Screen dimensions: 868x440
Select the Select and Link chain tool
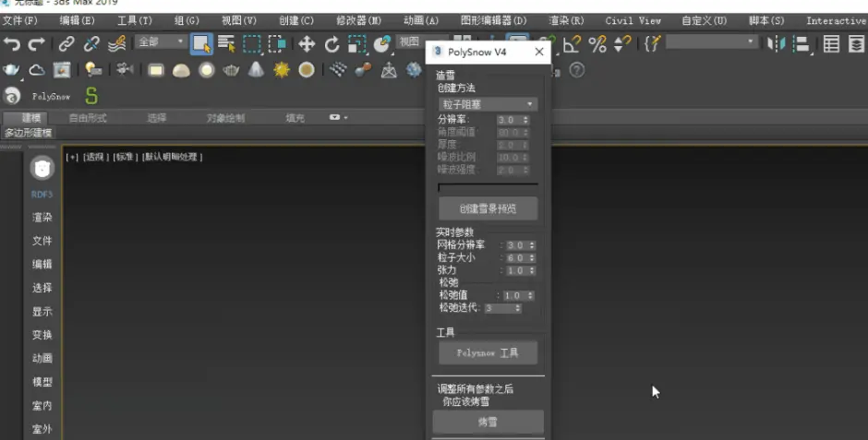(x=66, y=43)
